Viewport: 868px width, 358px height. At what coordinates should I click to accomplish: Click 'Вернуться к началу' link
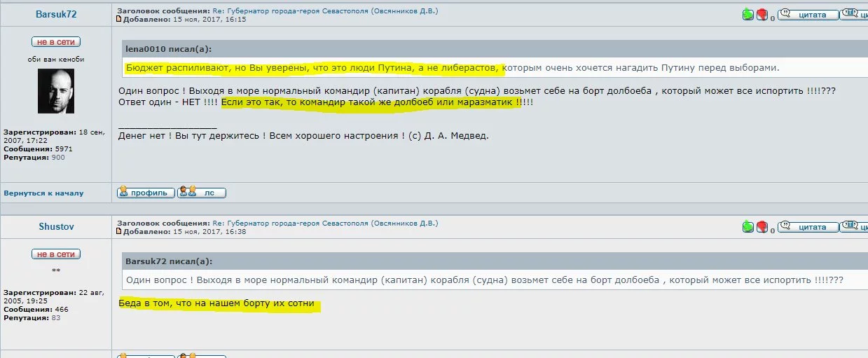[43, 193]
